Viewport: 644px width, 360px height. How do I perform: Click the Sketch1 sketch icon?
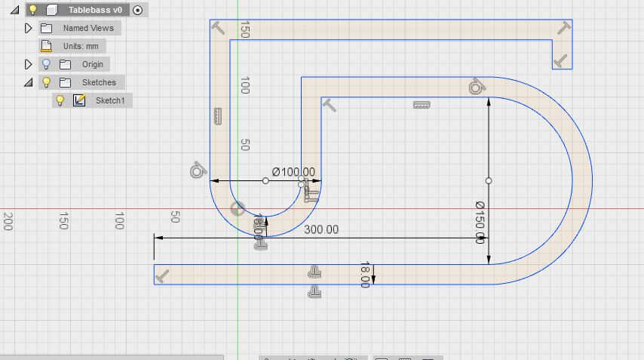click(x=79, y=100)
